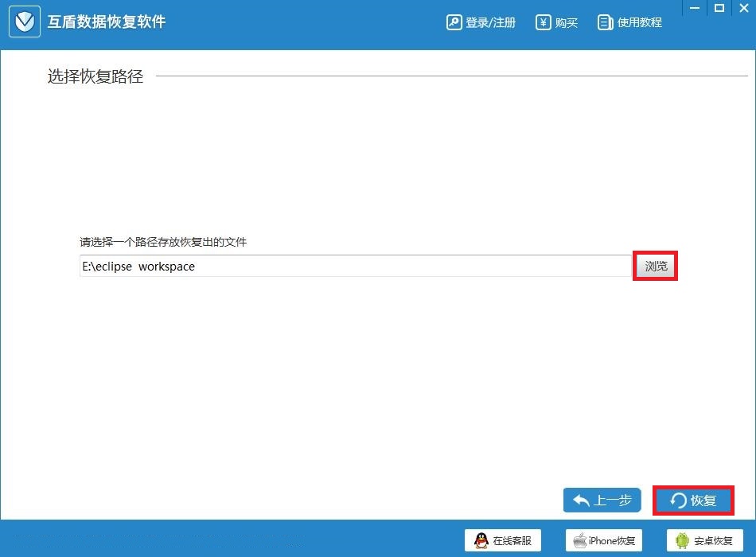756x557 pixels.
Task: Click 浏览 to browse for a folder
Action: pyautogui.click(x=655, y=267)
